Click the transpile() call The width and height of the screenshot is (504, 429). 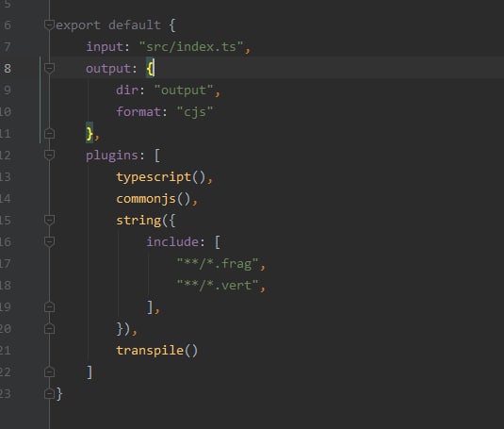click(x=157, y=350)
